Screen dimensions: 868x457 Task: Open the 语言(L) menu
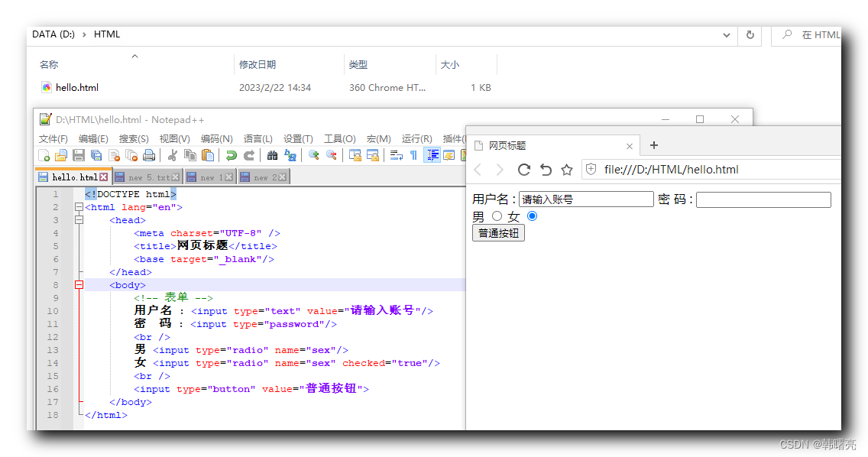click(258, 138)
